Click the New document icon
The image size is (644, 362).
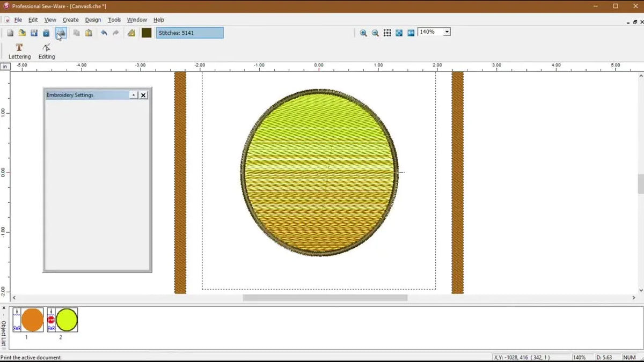point(10,33)
